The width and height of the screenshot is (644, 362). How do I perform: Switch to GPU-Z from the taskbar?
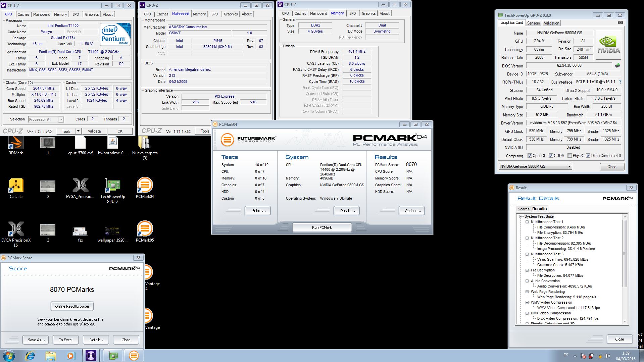(x=113, y=356)
